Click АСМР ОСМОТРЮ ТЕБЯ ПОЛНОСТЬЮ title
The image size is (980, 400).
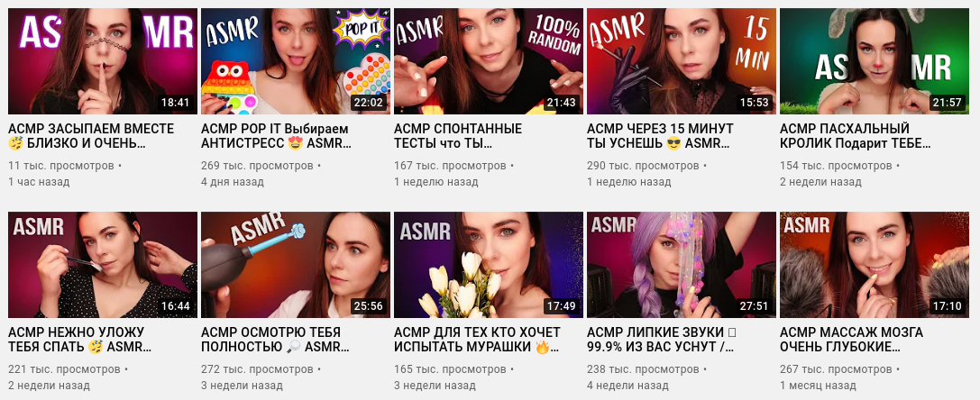pos(276,340)
